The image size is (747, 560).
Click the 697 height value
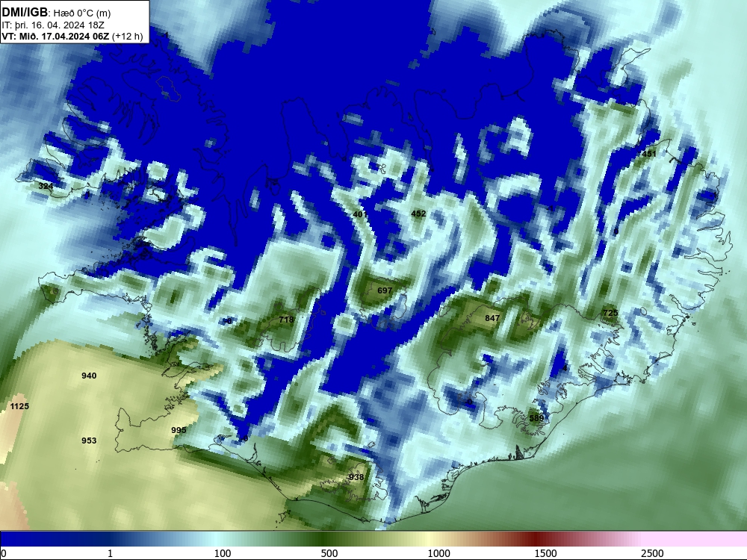point(385,290)
